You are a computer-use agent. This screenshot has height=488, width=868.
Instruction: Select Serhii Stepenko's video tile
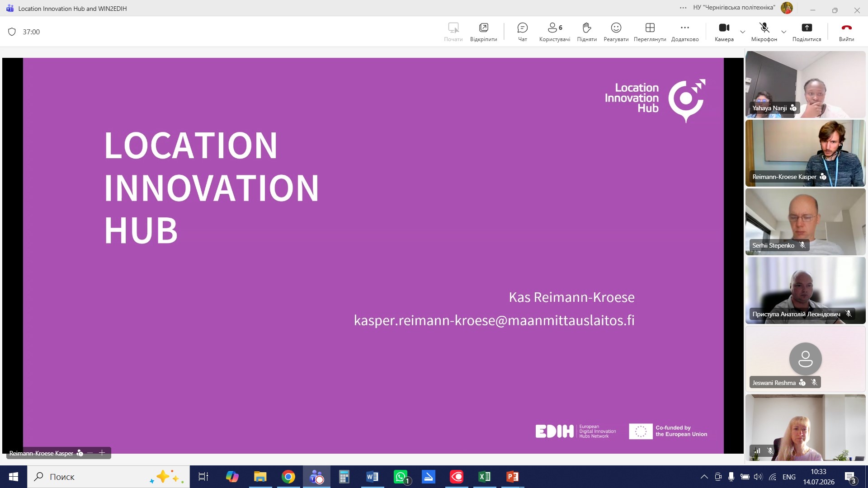(805, 222)
